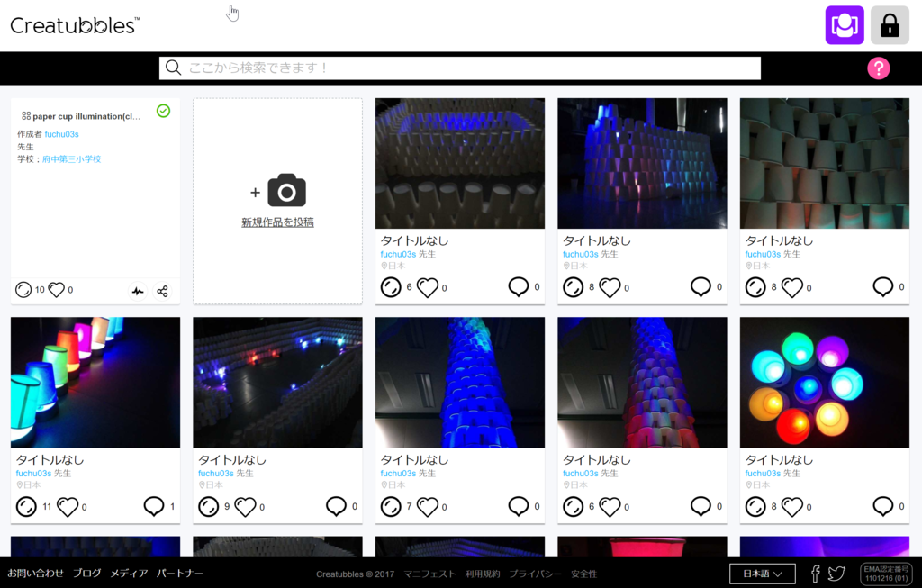Bubble the collection showing 10 bubbles
The image size is (922, 588).
pyautogui.click(x=23, y=290)
